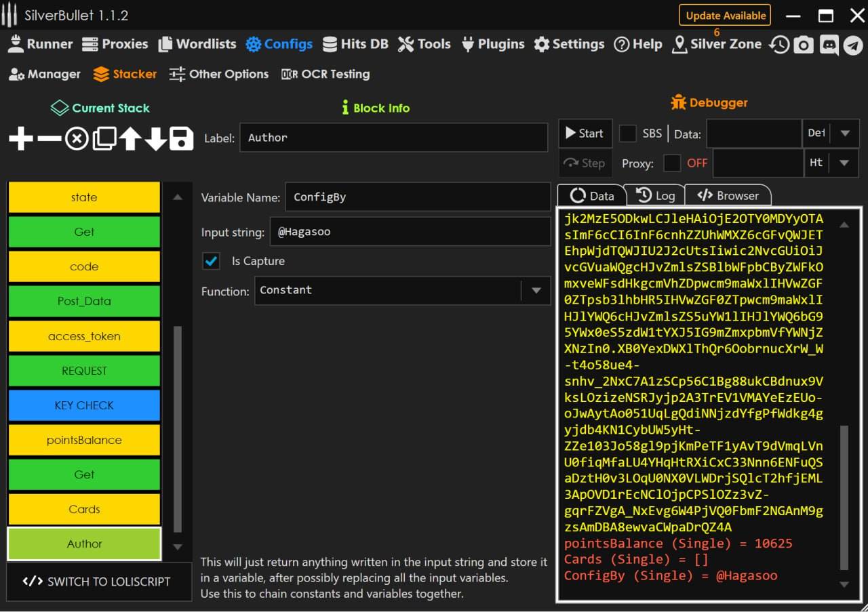This screenshot has width=868, height=612.
Task: Move selected block up with arrow icon
Action: 130,139
